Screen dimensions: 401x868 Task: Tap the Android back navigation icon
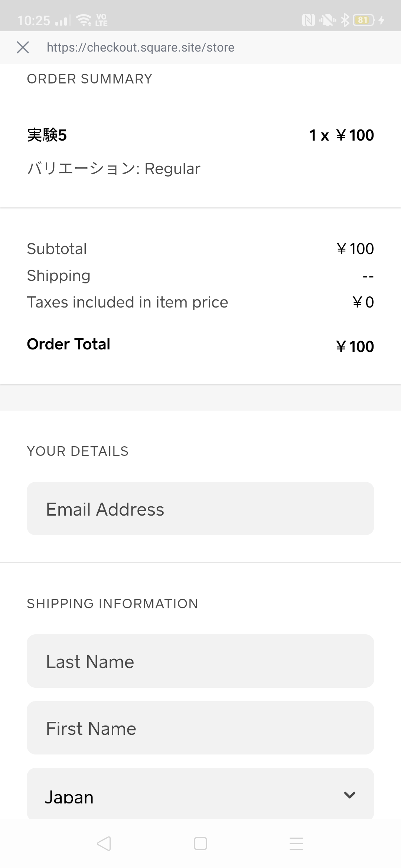(x=104, y=844)
